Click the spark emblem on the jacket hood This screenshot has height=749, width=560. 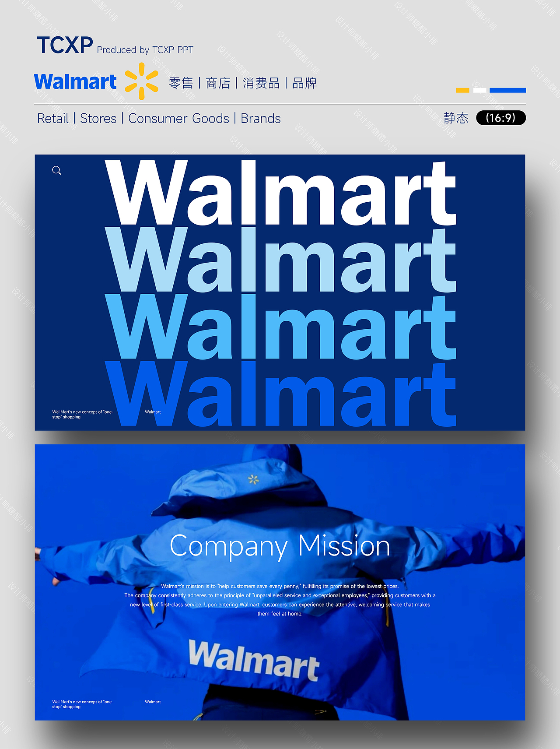[x=253, y=479]
